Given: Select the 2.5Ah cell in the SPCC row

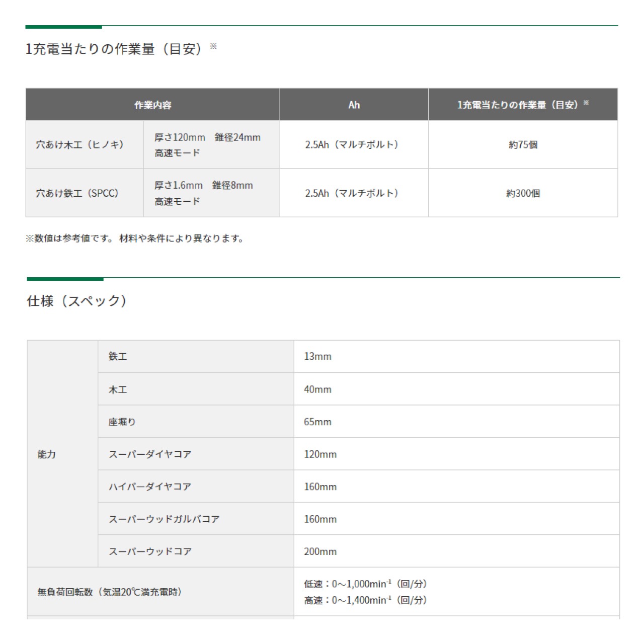Looking at the screenshot, I should click(x=354, y=193).
